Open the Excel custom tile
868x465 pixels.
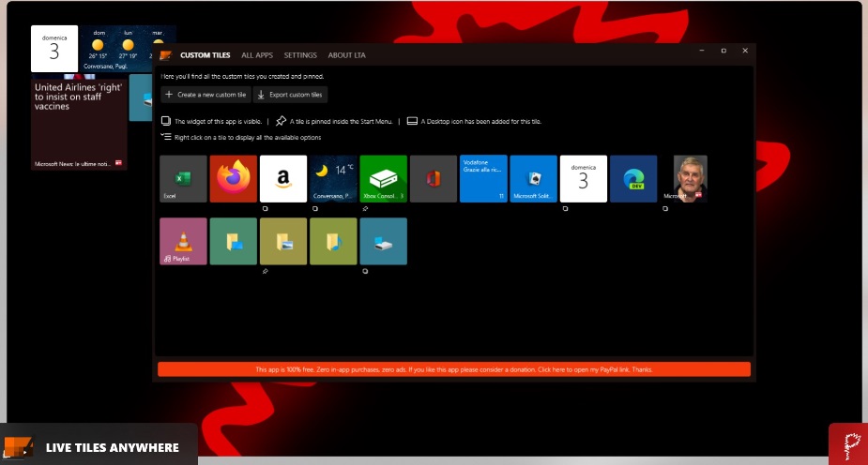(183, 178)
